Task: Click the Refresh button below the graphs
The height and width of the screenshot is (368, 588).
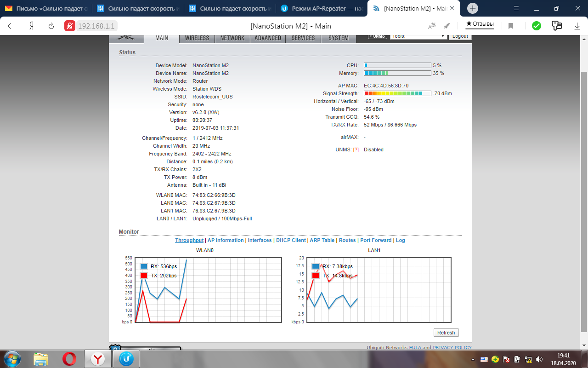Action: 446,333
